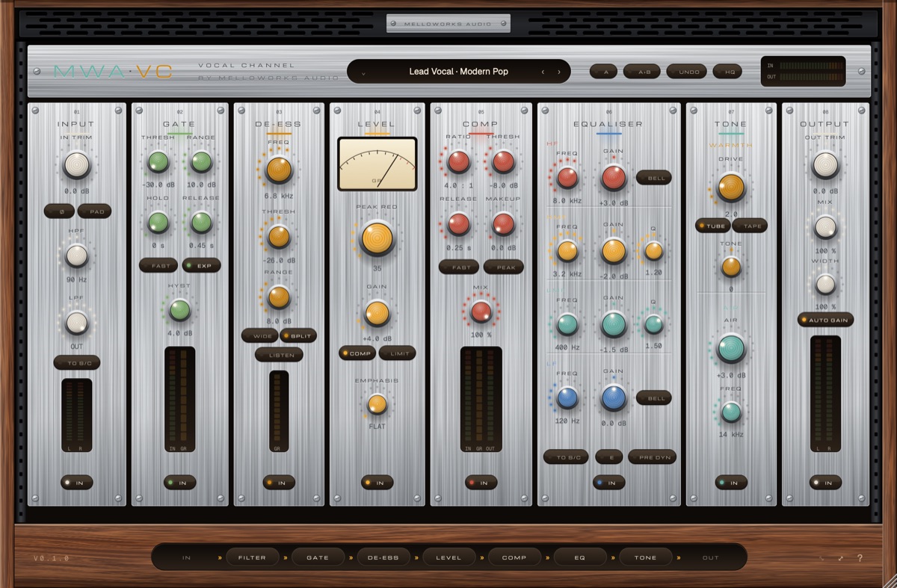Click the LPF knob in Input module
897x588 pixels.
(77, 323)
